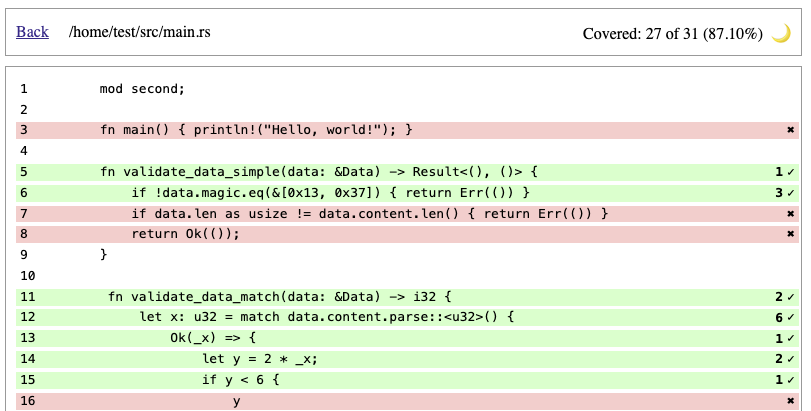The image size is (811, 411).
Task: Click the uncovered cross mark on line 7
Action: pos(790,214)
